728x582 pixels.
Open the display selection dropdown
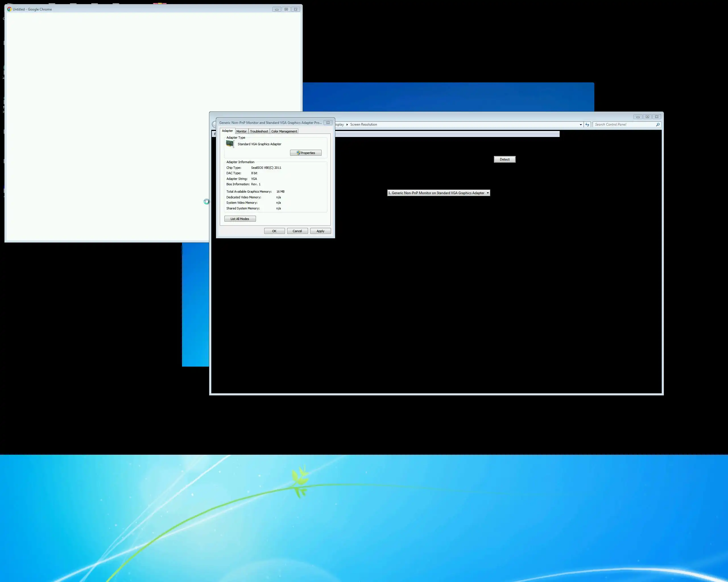pyautogui.click(x=438, y=193)
